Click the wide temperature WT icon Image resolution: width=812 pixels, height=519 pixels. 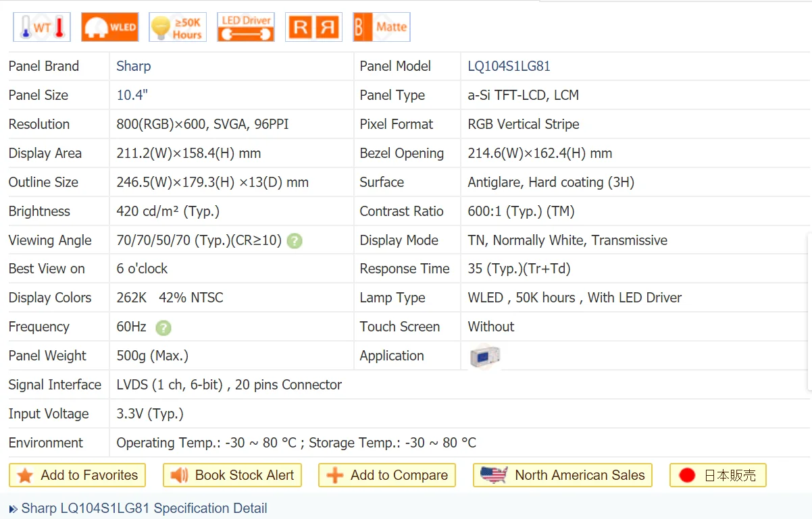(x=42, y=28)
